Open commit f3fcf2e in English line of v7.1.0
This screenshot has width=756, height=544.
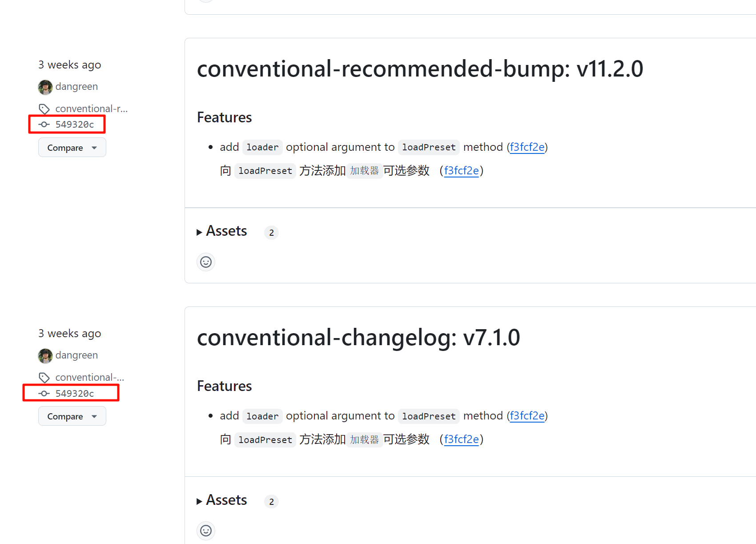pos(527,416)
